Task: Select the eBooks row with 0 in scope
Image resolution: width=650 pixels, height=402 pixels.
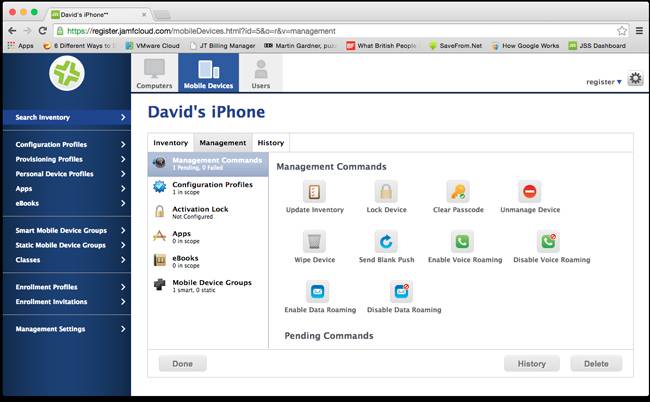Action: pyautogui.click(x=208, y=261)
